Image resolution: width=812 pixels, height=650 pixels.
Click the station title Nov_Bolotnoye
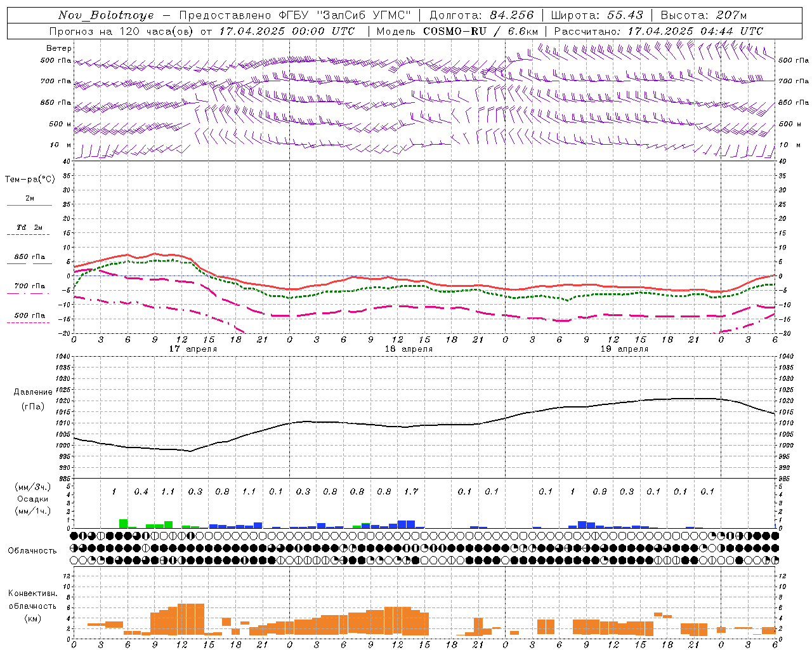106,15
